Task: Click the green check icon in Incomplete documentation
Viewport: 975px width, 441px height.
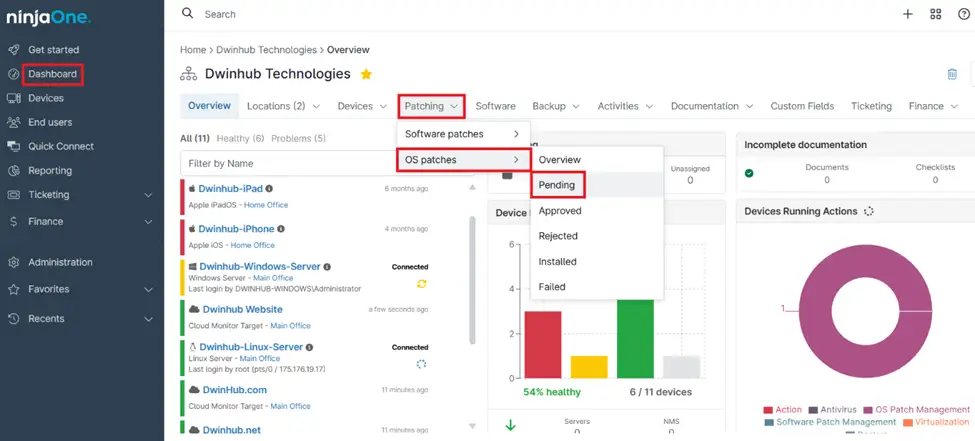Action: pyautogui.click(x=749, y=173)
